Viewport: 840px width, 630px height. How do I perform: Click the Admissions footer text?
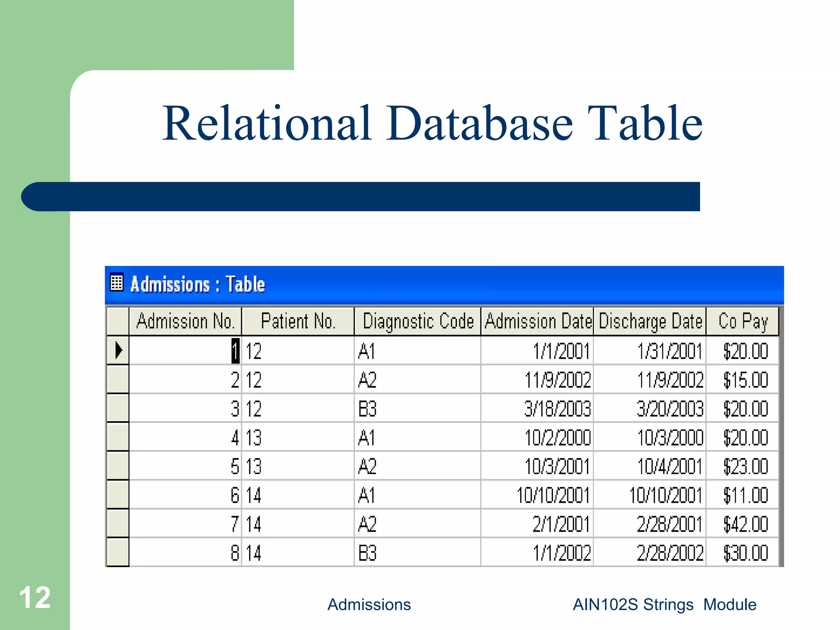tap(369, 605)
